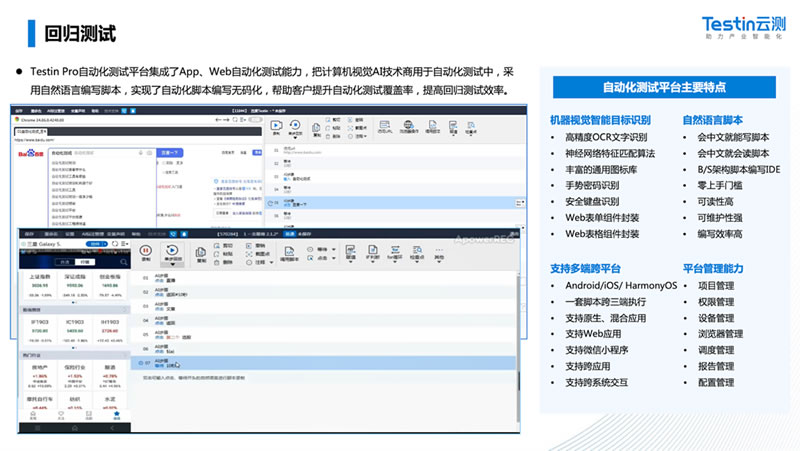Viewport: 800px width, 451px height.
Task: Open dropdown on highlighted step 05 in upper window
Action: click(520, 203)
